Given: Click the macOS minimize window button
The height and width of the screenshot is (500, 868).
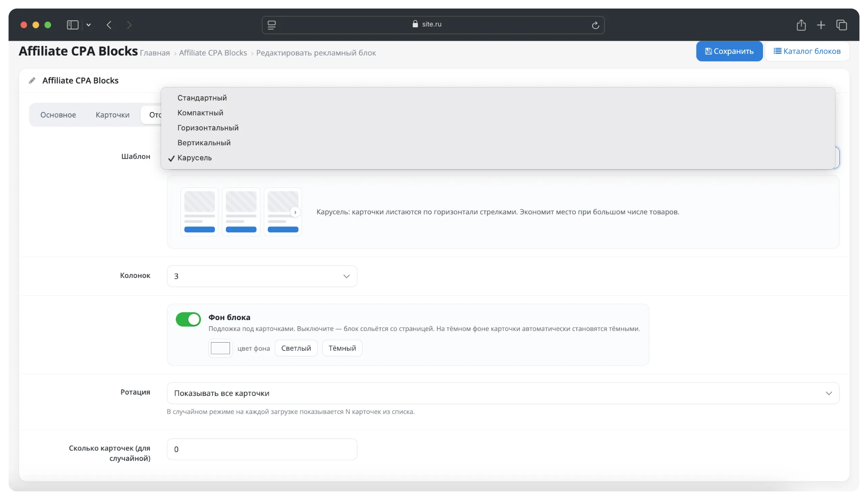Looking at the screenshot, I should pos(36,25).
